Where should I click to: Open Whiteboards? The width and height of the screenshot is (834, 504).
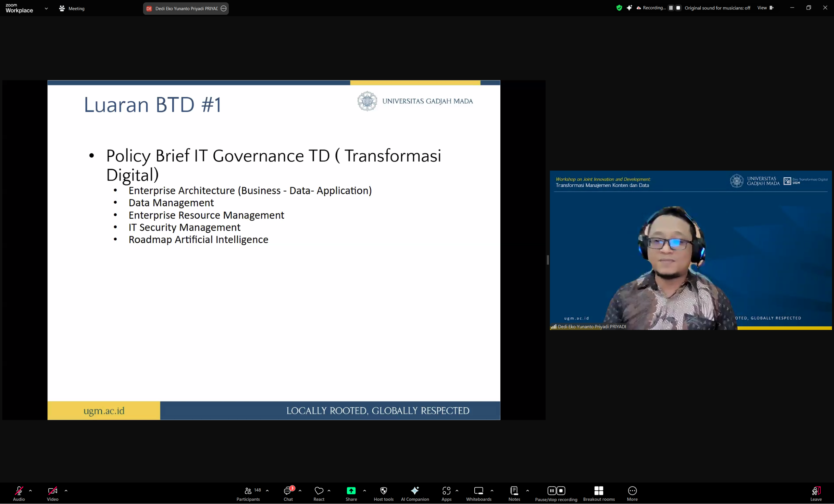click(478, 493)
